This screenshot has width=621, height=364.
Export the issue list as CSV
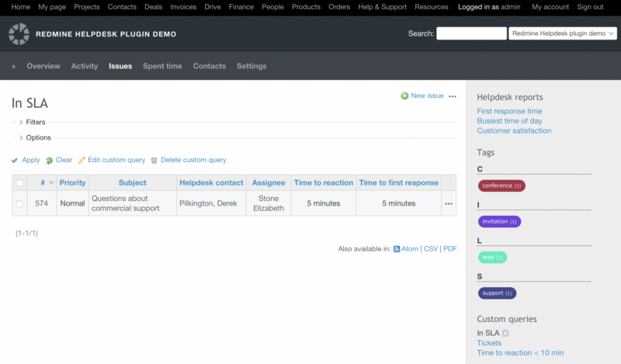point(431,249)
